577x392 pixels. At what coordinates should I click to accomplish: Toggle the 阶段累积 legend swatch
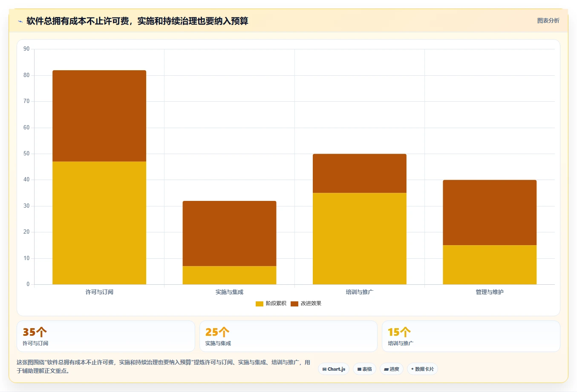[x=259, y=303]
